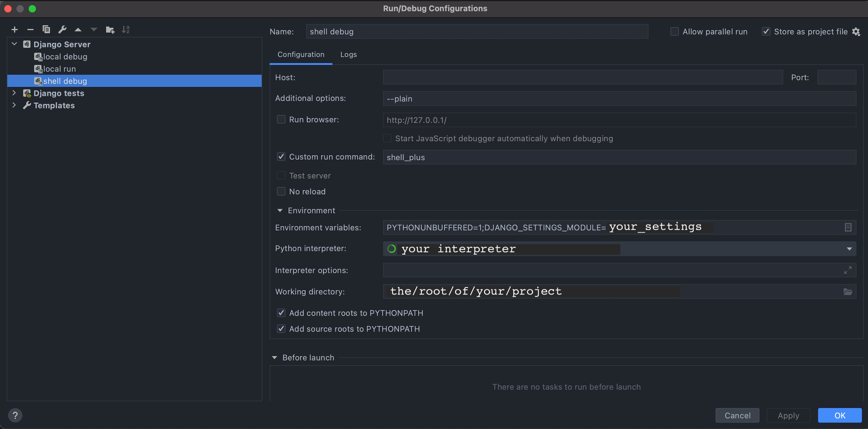Open help with the question mark icon
This screenshot has width=868, height=429.
tap(15, 415)
